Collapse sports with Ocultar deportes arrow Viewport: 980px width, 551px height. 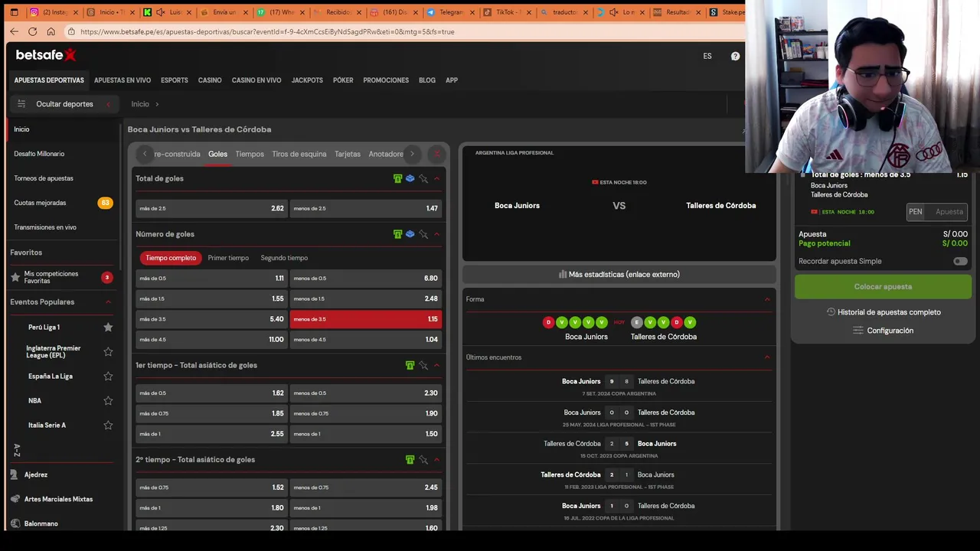click(108, 104)
